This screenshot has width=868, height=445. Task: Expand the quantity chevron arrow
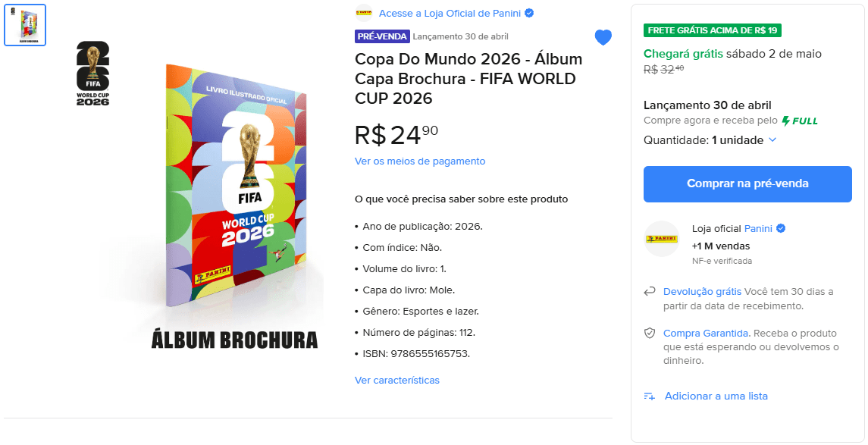pyautogui.click(x=772, y=140)
